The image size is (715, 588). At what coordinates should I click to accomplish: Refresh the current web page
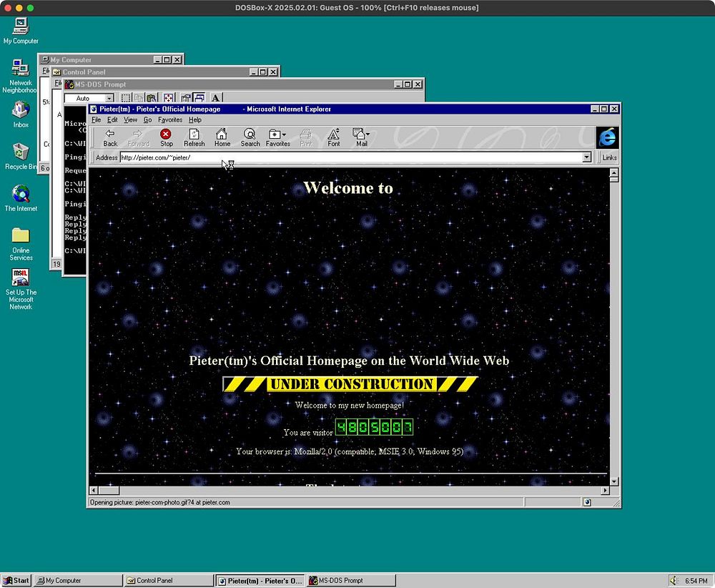coord(194,137)
